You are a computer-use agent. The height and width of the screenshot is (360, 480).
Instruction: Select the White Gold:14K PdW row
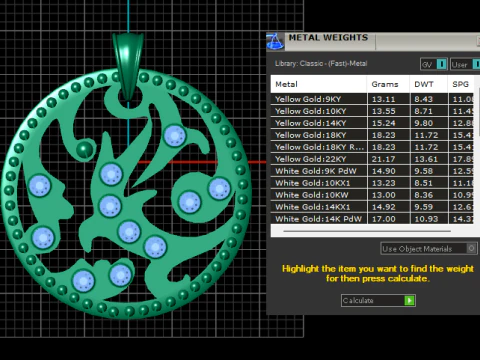(372, 219)
